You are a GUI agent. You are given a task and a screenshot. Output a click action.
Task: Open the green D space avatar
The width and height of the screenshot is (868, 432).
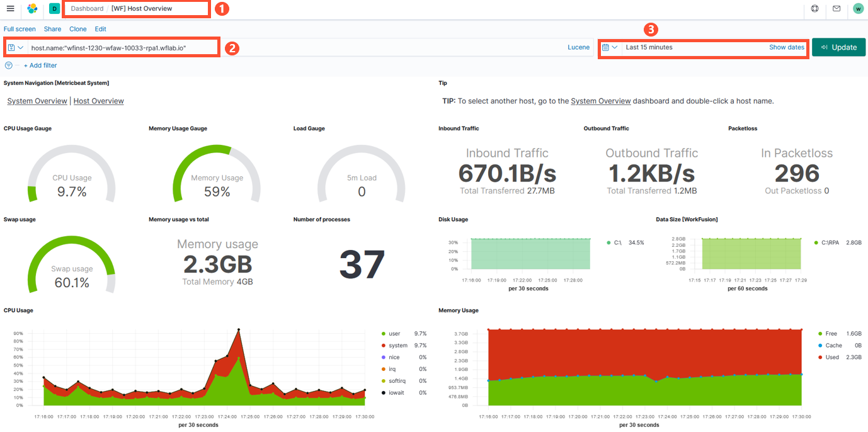point(54,9)
